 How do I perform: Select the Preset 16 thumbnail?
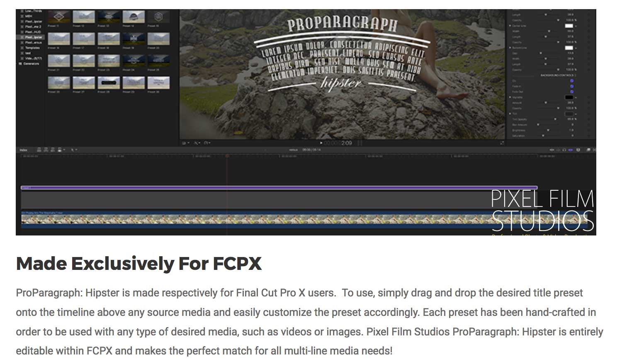[x=59, y=39]
